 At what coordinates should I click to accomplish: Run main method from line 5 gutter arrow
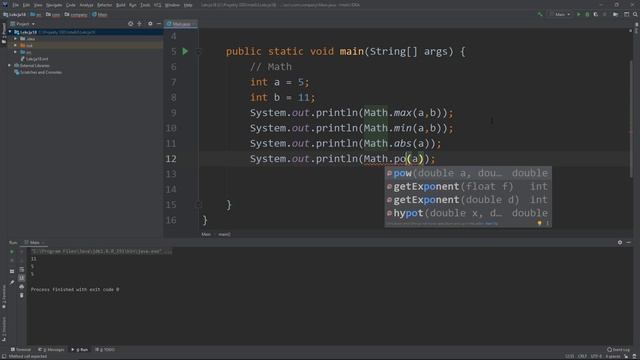(185, 51)
